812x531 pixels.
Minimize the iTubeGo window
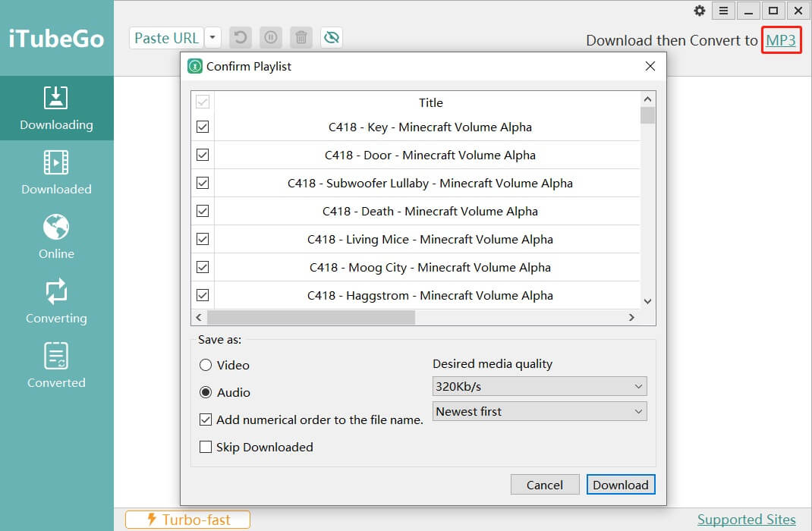[748, 11]
